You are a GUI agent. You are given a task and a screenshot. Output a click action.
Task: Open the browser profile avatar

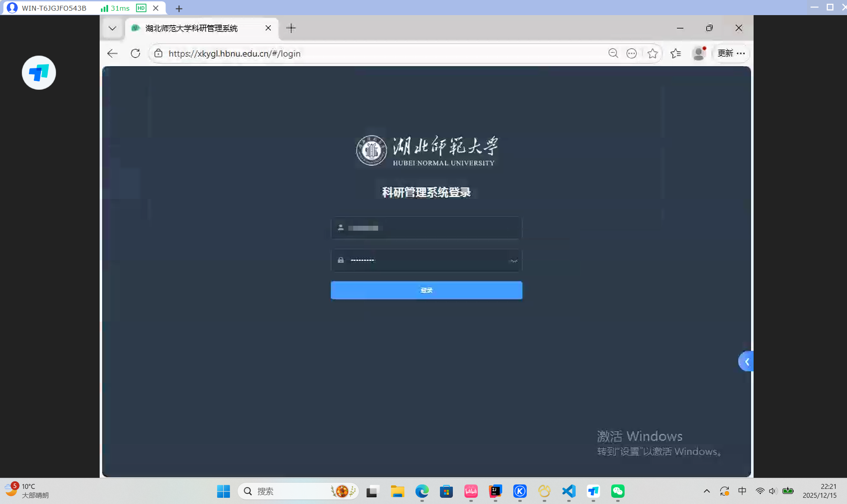pyautogui.click(x=699, y=53)
